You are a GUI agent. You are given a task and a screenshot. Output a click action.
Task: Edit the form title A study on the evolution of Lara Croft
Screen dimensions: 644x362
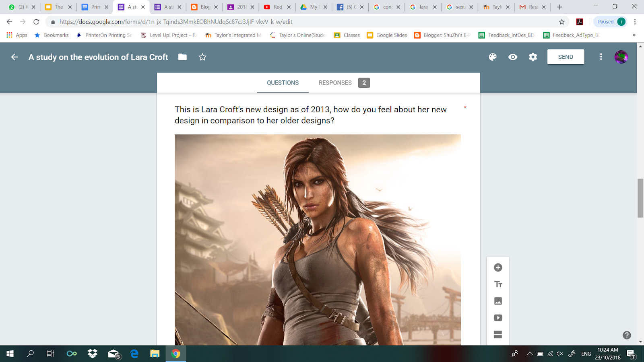point(98,57)
